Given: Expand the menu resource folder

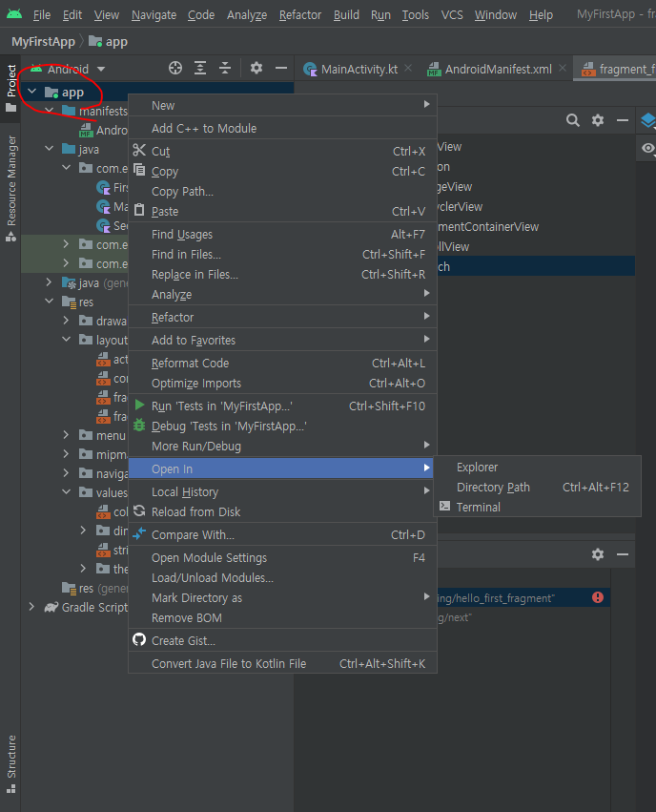Looking at the screenshot, I should pyautogui.click(x=66, y=434).
